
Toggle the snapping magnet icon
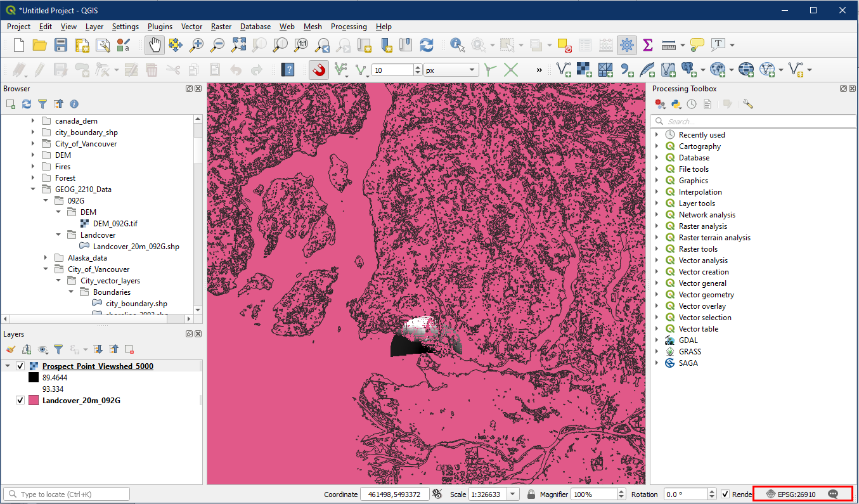pos(319,70)
